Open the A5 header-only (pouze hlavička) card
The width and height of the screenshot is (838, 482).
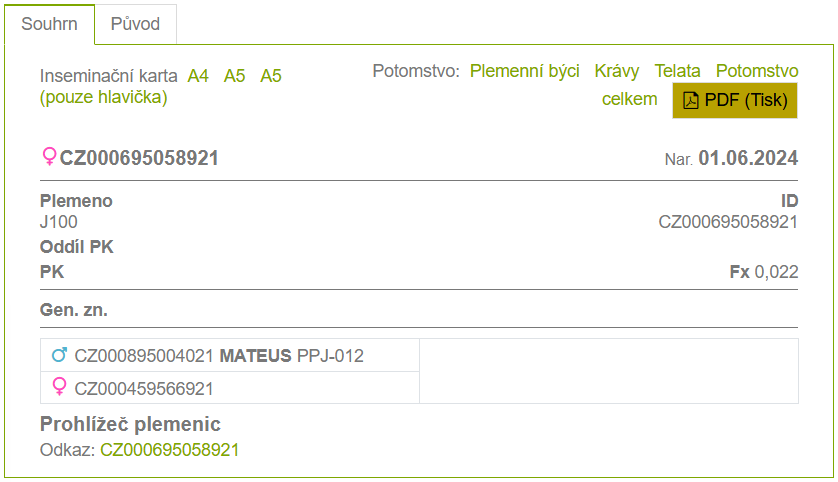(271, 76)
